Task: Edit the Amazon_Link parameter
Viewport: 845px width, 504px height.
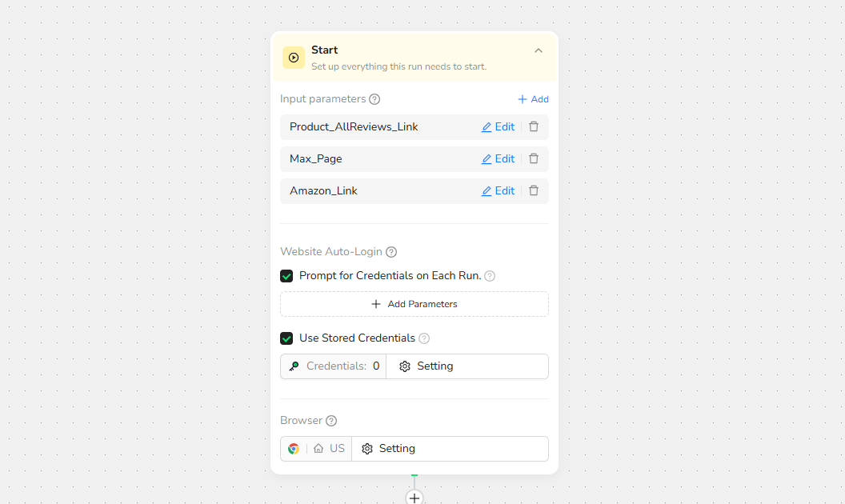Action: (498, 191)
